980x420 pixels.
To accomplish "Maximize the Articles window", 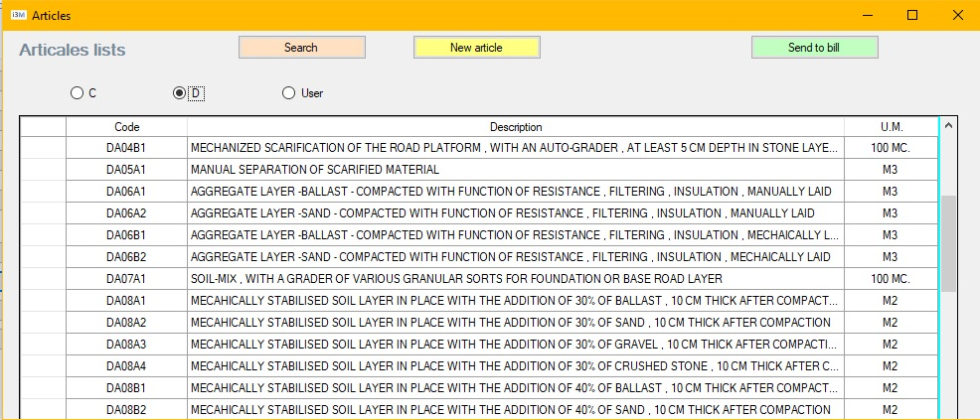I will pos(912,15).
